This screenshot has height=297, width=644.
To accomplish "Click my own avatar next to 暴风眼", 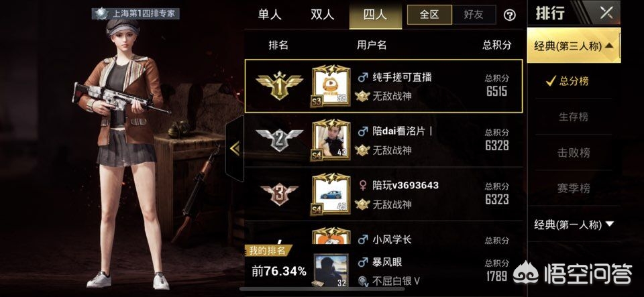I will tap(331, 270).
